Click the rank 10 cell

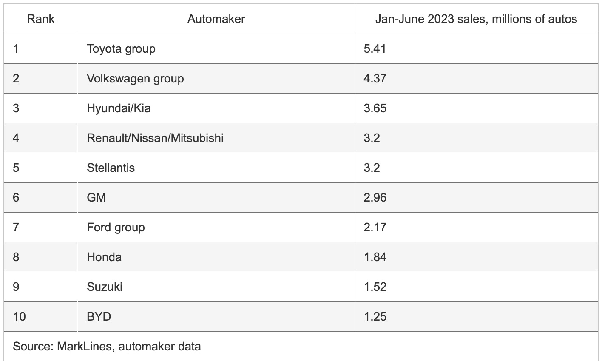[x=19, y=316]
